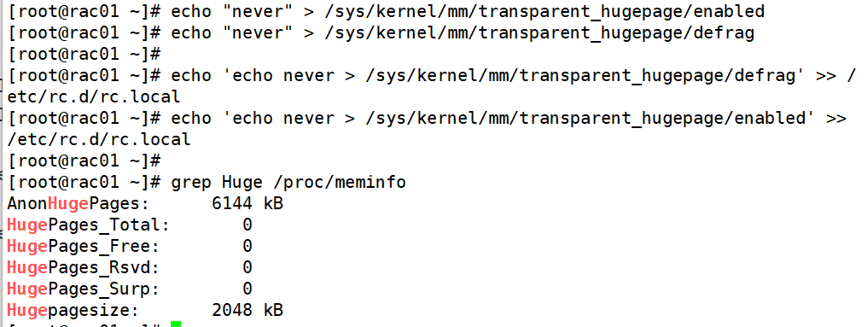Click the HugePages_Surp output line
The width and height of the screenshot is (868, 327).
(x=130, y=289)
